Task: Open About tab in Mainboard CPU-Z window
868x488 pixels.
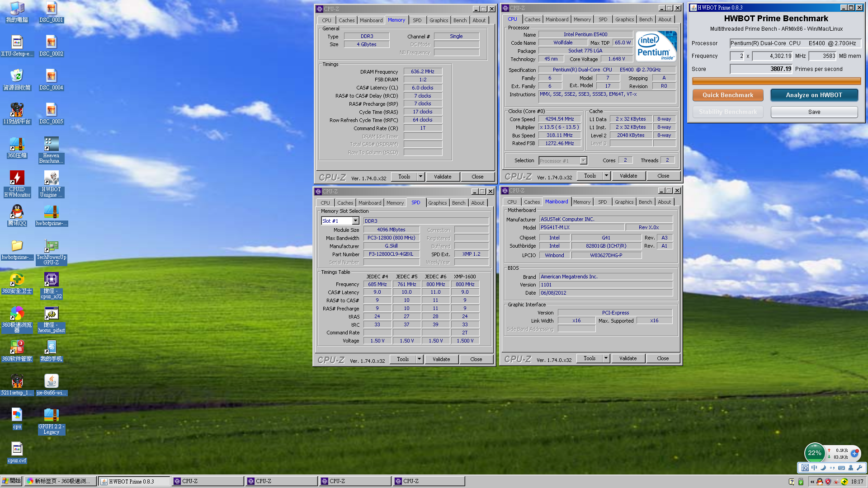Action: click(x=664, y=202)
